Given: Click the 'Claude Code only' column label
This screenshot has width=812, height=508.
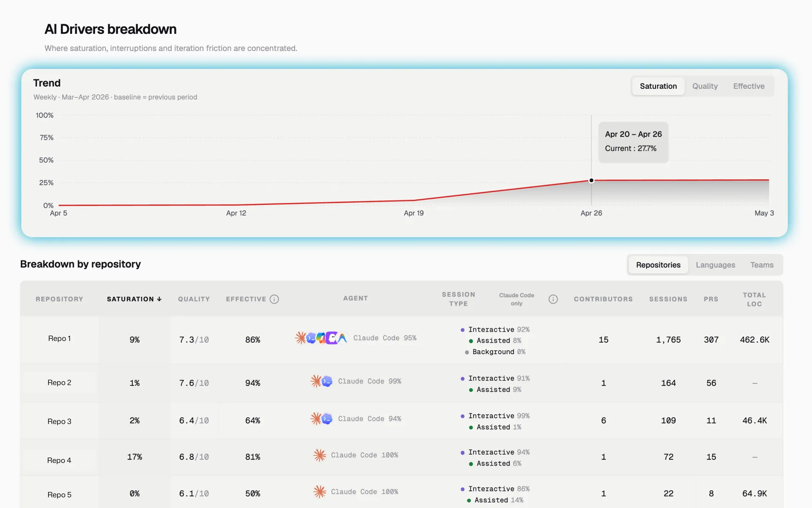Looking at the screenshot, I should click(516, 299).
